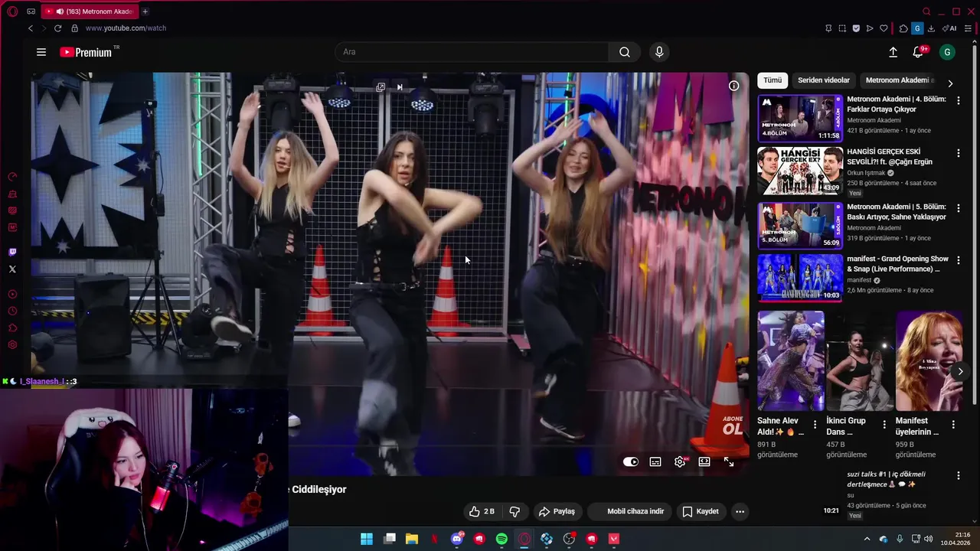Toggle autoplay switch in player
Viewport: 980px width, 551px height.
click(631, 462)
